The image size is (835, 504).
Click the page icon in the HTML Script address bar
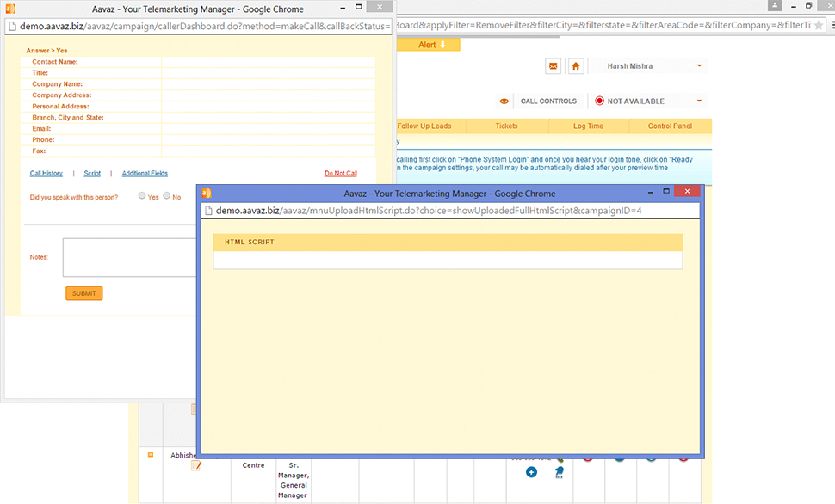tap(208, 211)
